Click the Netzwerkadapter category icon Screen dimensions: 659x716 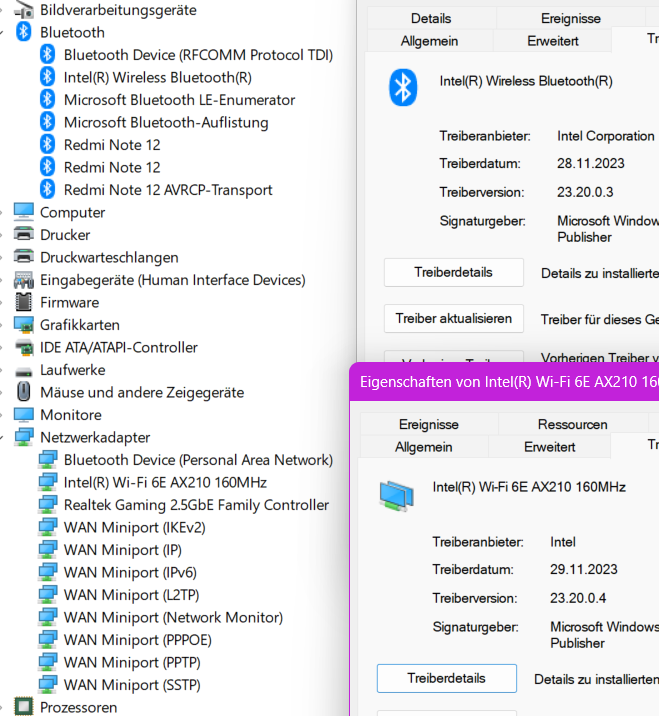tap(23, 437)
